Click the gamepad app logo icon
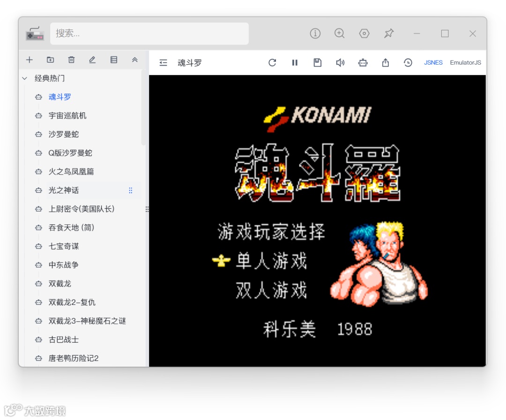The width and height of the screenshot is (506, 420). (35, 34)
